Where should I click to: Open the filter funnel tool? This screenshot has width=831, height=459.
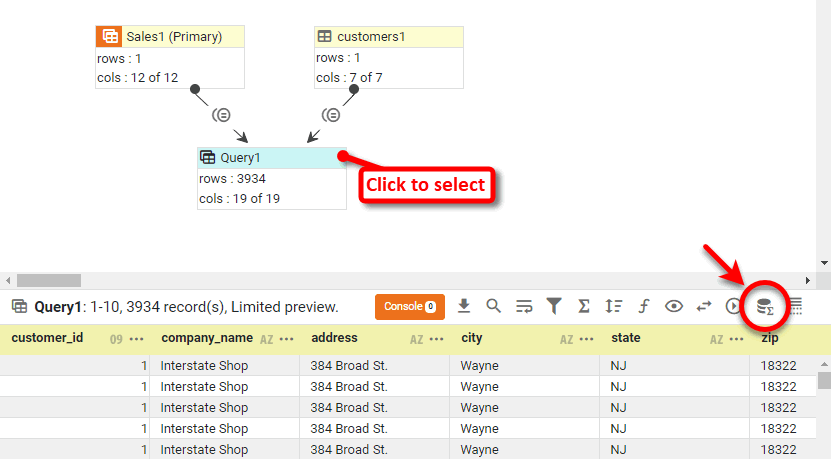click(x=554, y=306)
